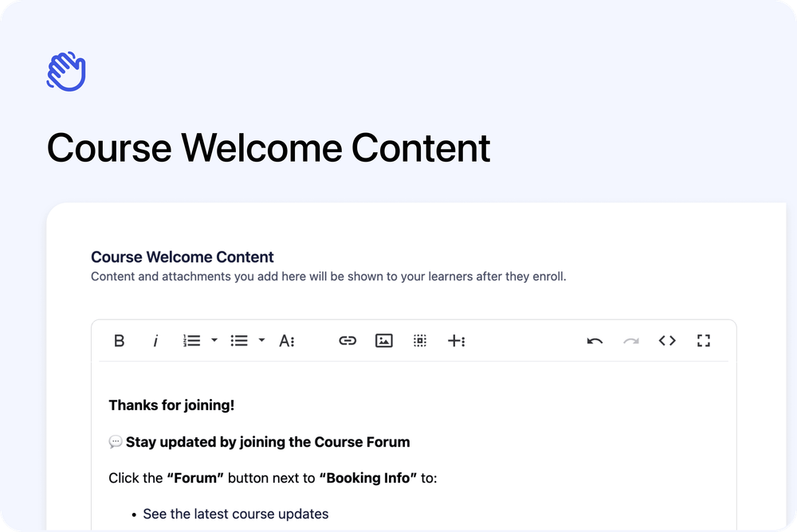797x532 pixels.
Task: Toggle bold formatting in the editor
Action: coord(119,340)
